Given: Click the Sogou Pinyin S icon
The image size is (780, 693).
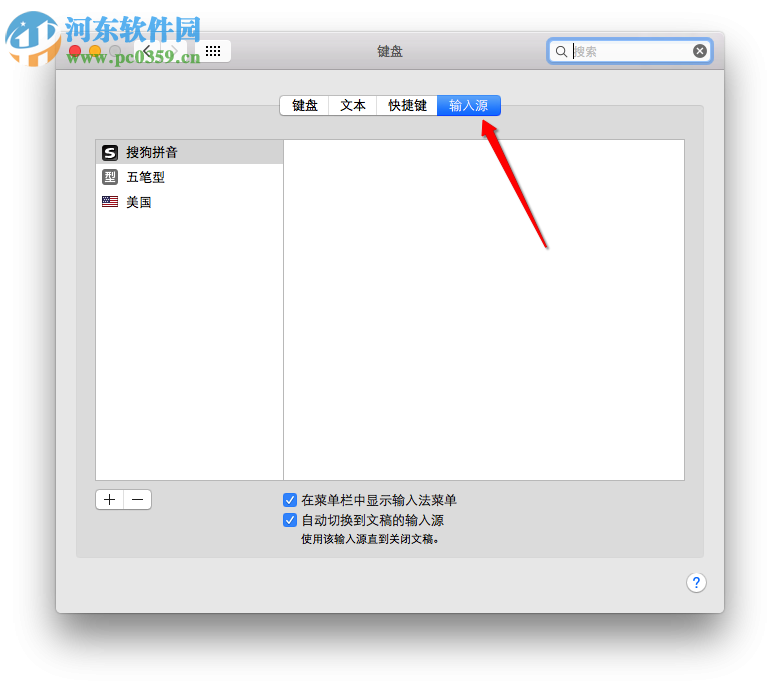Looking at the screenshot, I should coord(110,152).
